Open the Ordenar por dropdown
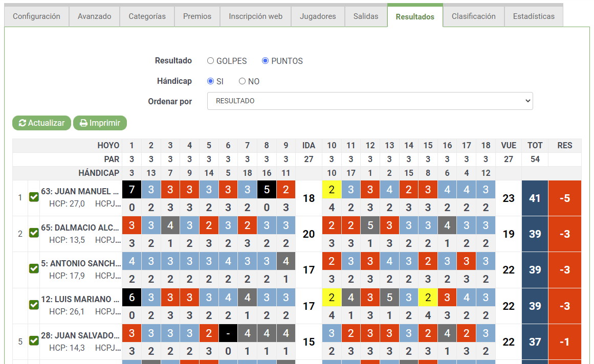 pyautogui.click(x=370, y=101)
